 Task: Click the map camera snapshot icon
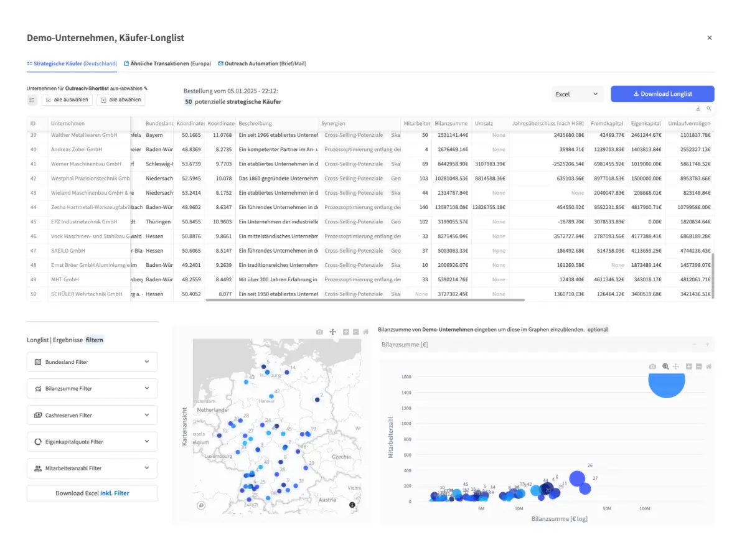319,332
